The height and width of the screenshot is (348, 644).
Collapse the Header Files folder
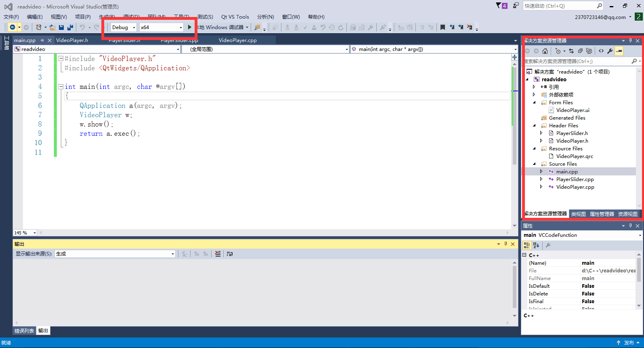click(x=534, y=126)
